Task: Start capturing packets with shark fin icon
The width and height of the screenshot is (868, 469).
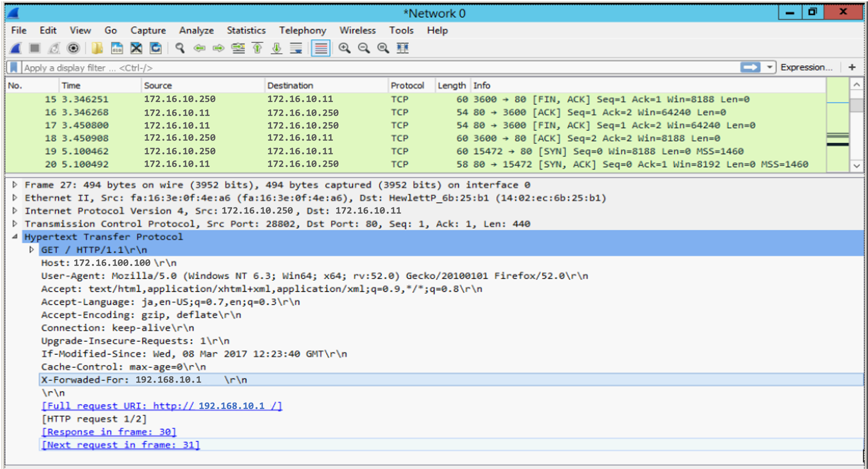Action: pos(15,48)
